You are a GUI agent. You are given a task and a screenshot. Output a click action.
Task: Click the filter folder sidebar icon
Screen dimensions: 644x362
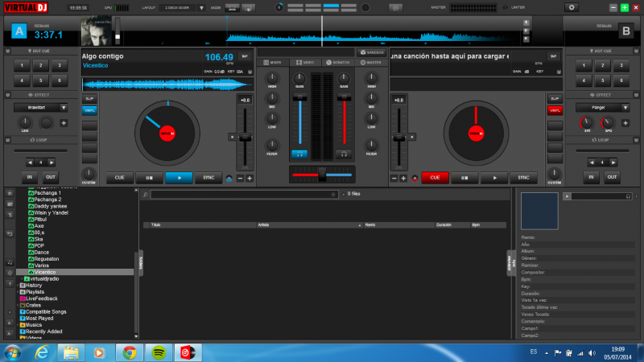click(10, 215)
